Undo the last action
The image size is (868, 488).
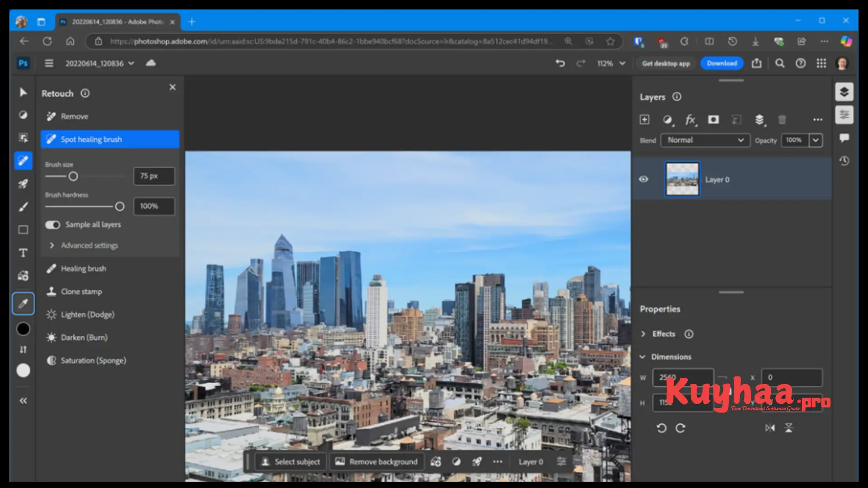coord(560,63)
